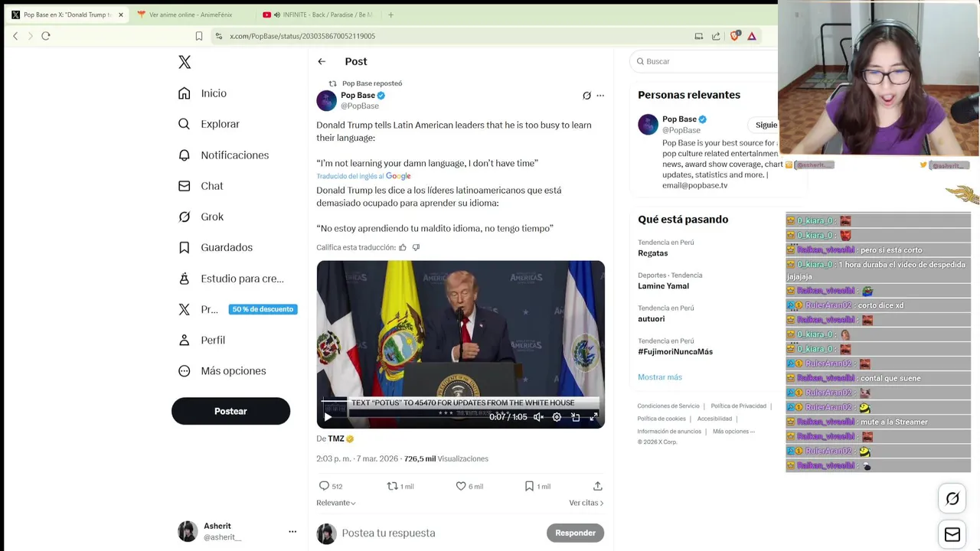Open autuori trending topic

pos(652,319)
